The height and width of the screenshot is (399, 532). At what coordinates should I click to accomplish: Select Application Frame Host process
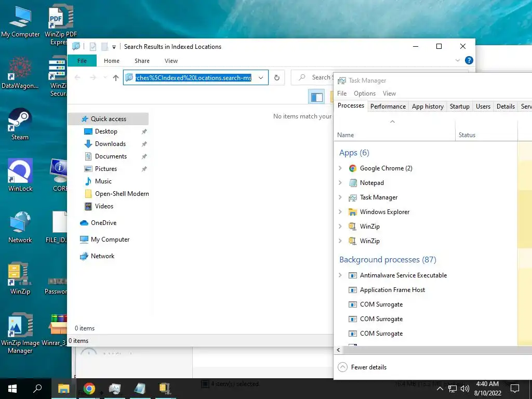pos(392,290)
